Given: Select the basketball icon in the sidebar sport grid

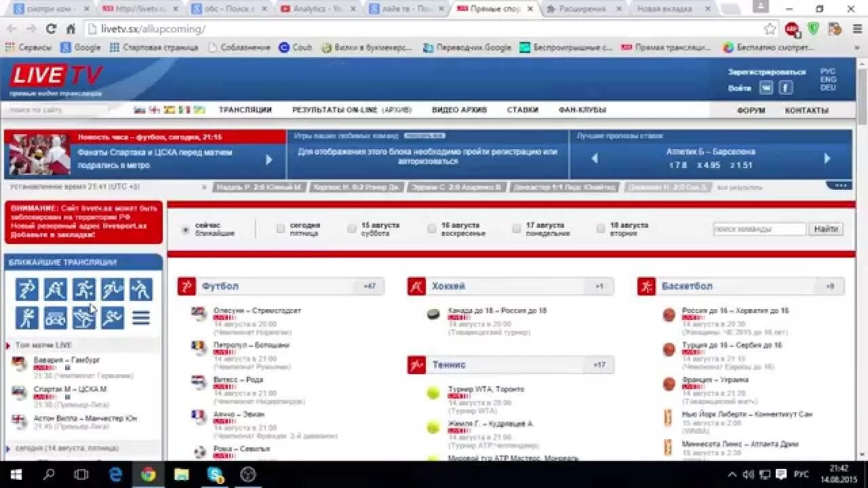Looking at the screenshot, I should point(84,289).
